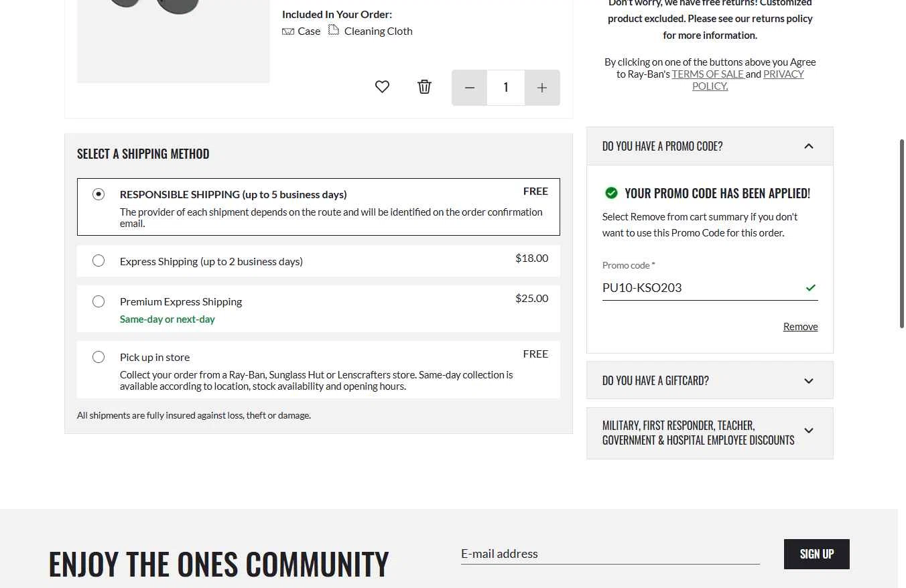
Task: Click the Same-day or next-day green text
Action: point(168,319)
